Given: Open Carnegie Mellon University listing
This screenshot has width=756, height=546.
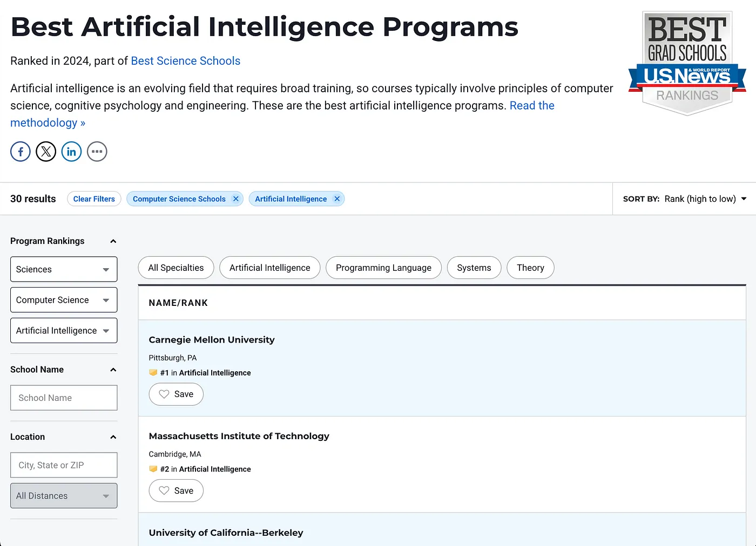Looking at the screenshot, I should [212, 339].
